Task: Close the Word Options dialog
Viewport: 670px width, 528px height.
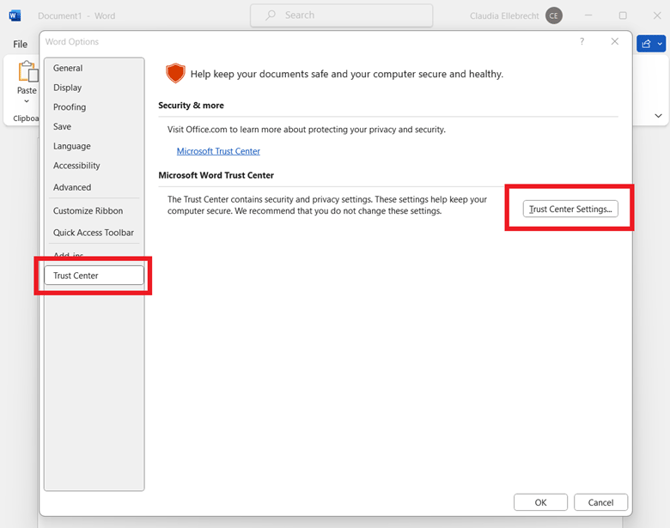Action: tap(614, 42)
